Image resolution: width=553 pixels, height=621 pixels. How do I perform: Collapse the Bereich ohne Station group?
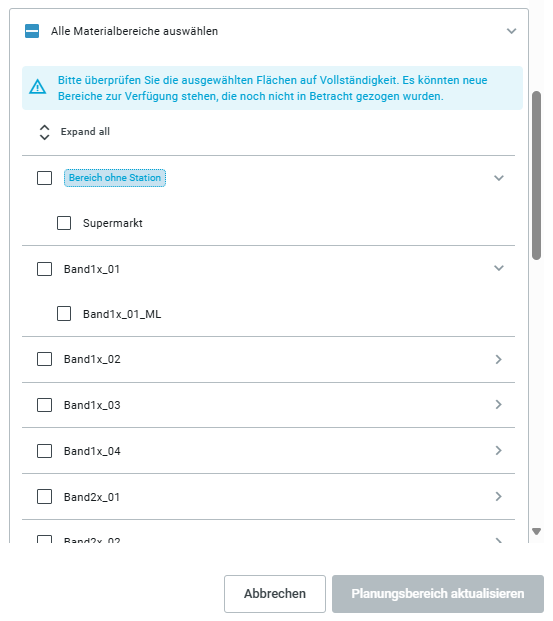click(x=499, y=178)
